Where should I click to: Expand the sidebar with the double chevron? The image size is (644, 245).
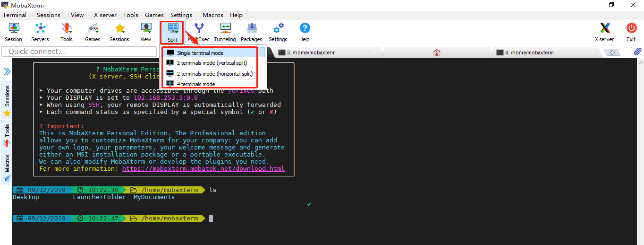pos(7,71)
